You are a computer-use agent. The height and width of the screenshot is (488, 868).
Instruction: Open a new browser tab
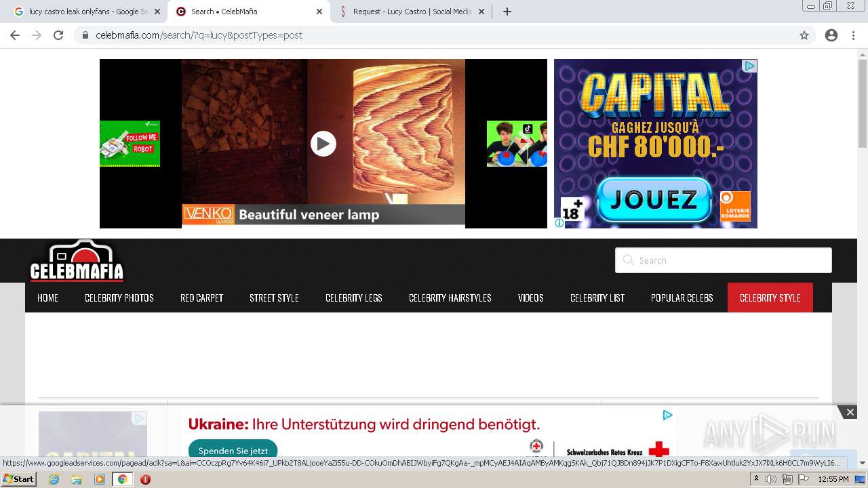(x=507, y=12)
